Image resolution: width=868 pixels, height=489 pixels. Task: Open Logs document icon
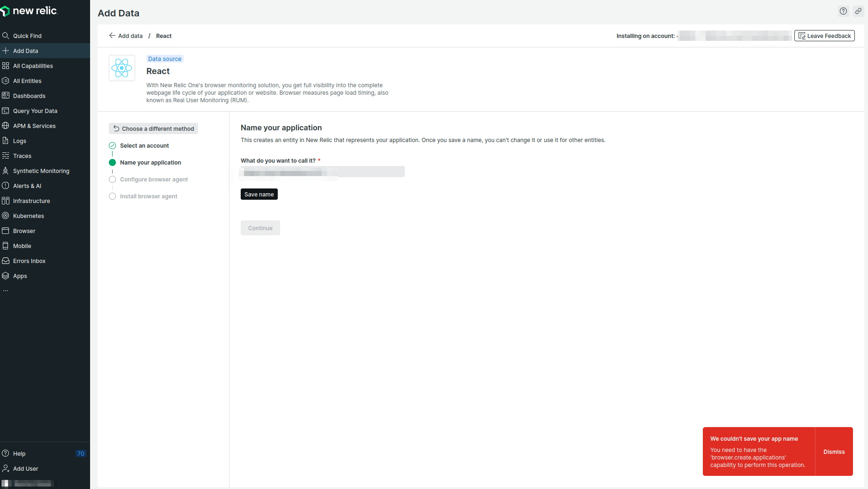(x=6, y=141)
